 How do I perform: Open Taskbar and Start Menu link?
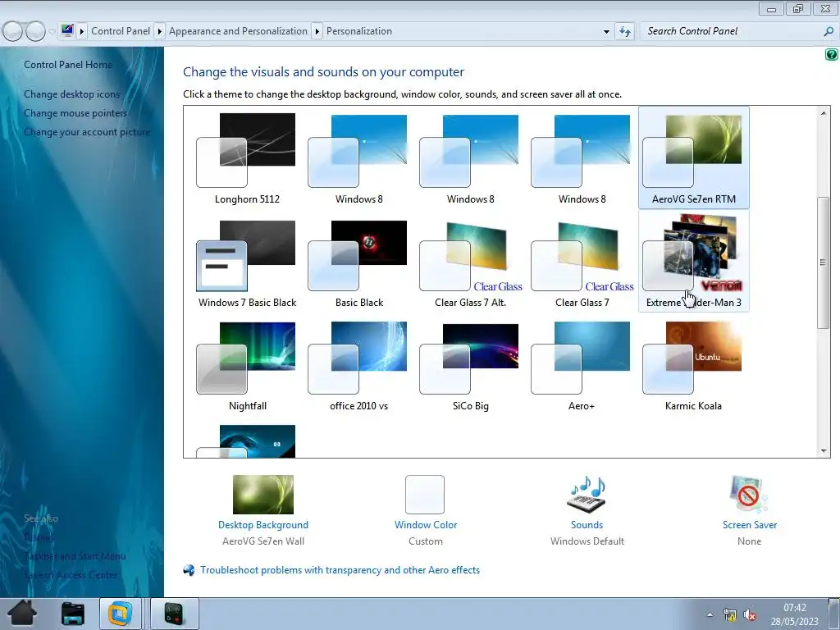tap(75, 556)
